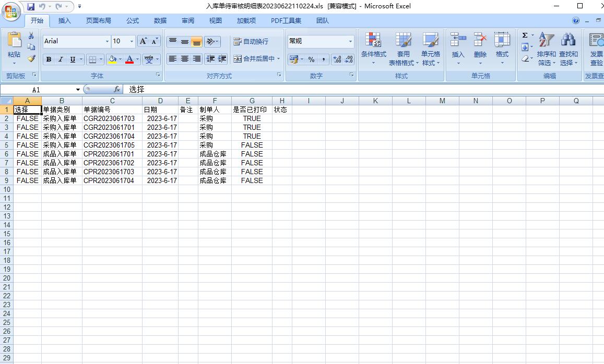Toggle Italic formatting

click(61, 59)
